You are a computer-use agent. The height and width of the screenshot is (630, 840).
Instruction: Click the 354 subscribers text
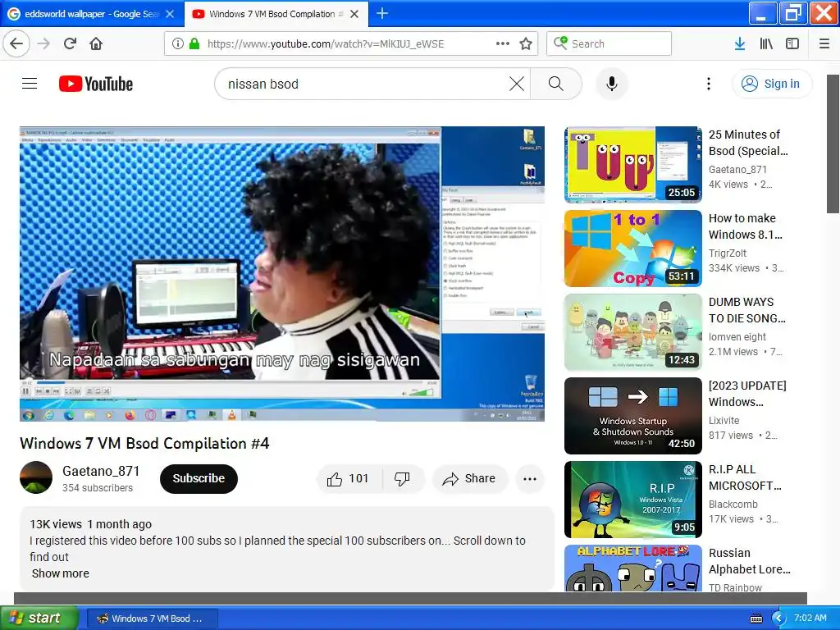coord(98,487)
